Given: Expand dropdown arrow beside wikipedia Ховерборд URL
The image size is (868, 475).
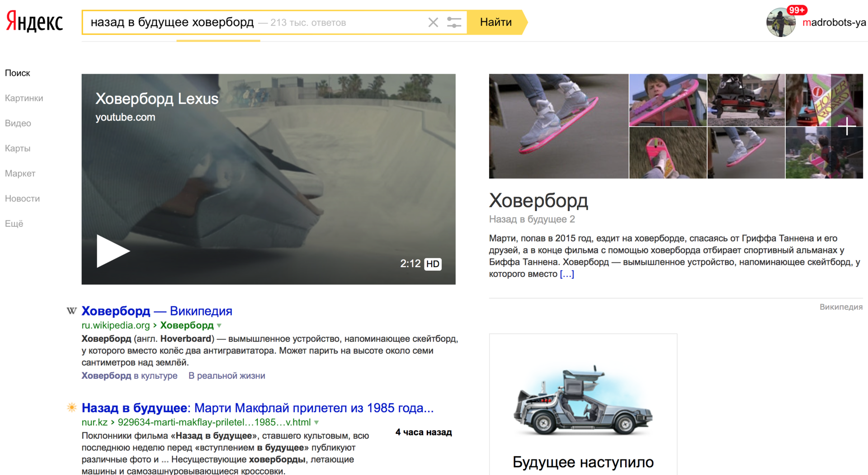Looking at the screenshot, I should pos(219,326).
